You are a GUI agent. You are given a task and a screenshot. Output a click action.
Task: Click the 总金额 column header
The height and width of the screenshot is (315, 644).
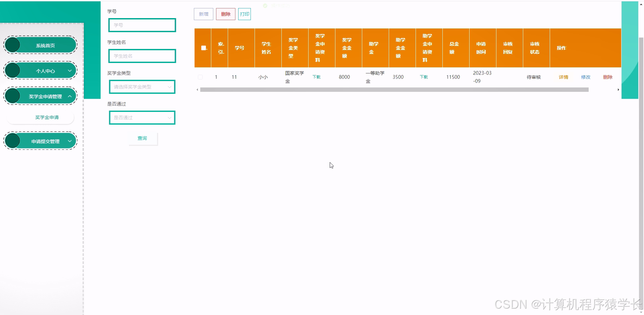coord(456,48)
